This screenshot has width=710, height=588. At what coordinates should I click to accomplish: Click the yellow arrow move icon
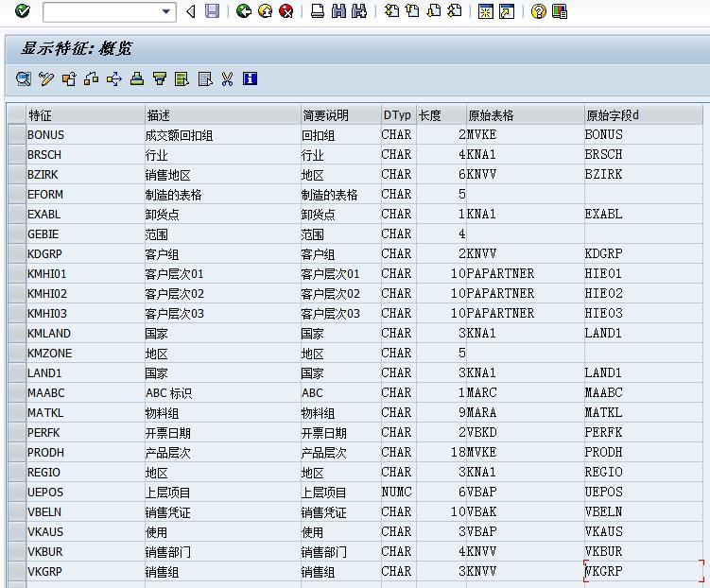114,79
